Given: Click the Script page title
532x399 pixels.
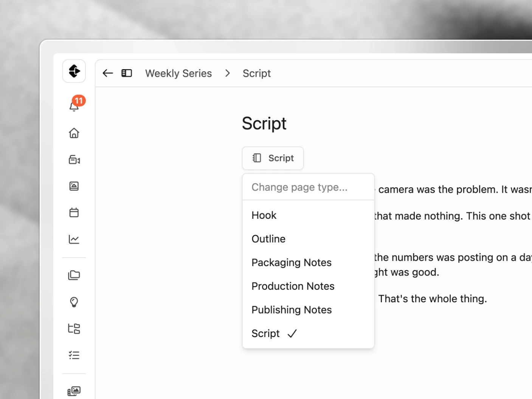Looking at the screenshot, I should 264,124.
